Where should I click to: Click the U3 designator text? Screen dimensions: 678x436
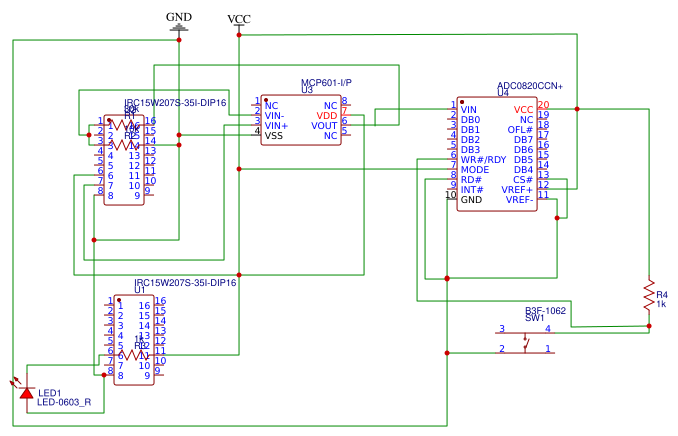coord(307,90)
